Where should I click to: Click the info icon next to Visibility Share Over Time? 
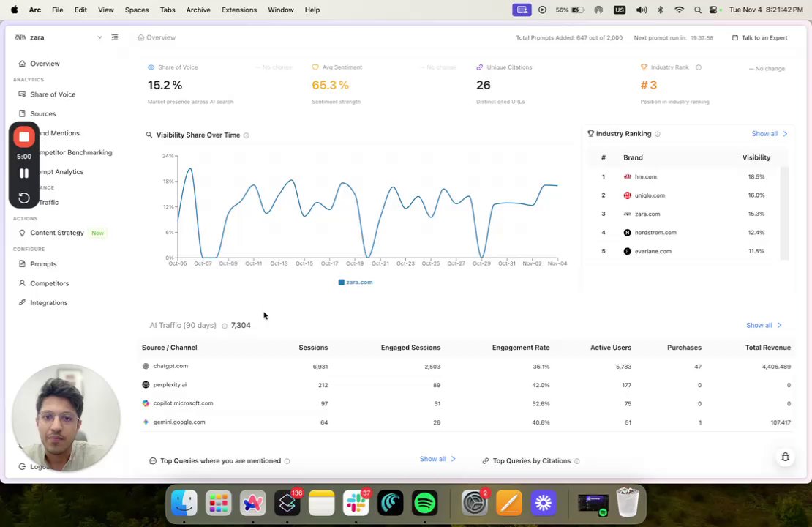(247, 135)
